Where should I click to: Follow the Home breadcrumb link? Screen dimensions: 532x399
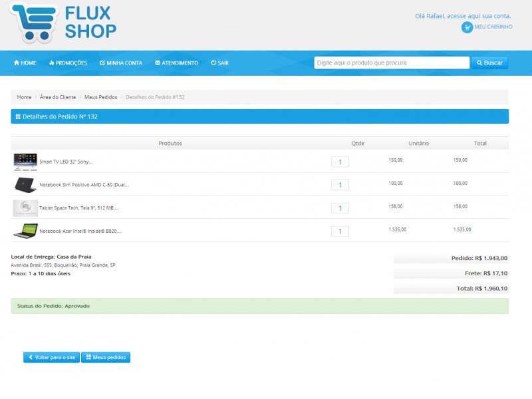[24, 97]
